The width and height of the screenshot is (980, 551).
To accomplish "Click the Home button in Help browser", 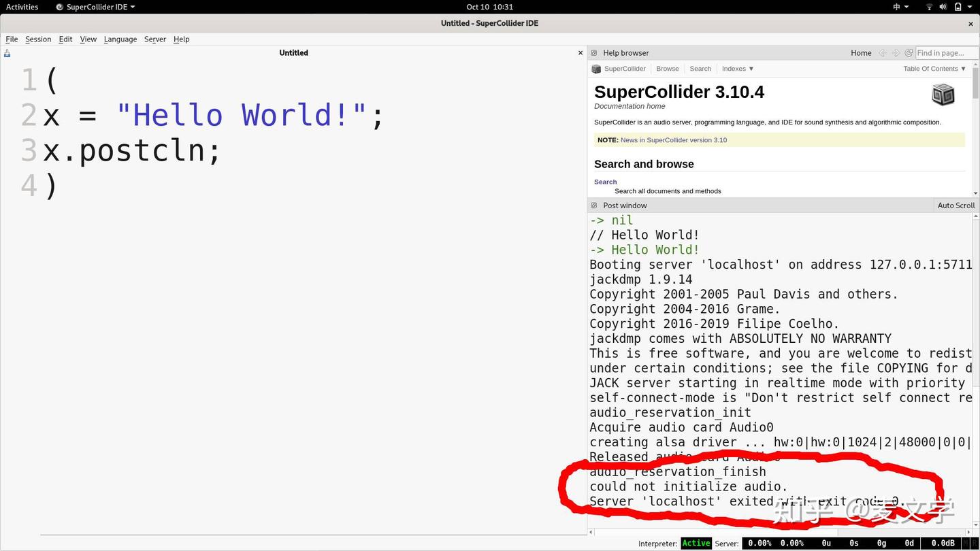I will (861, 52).
